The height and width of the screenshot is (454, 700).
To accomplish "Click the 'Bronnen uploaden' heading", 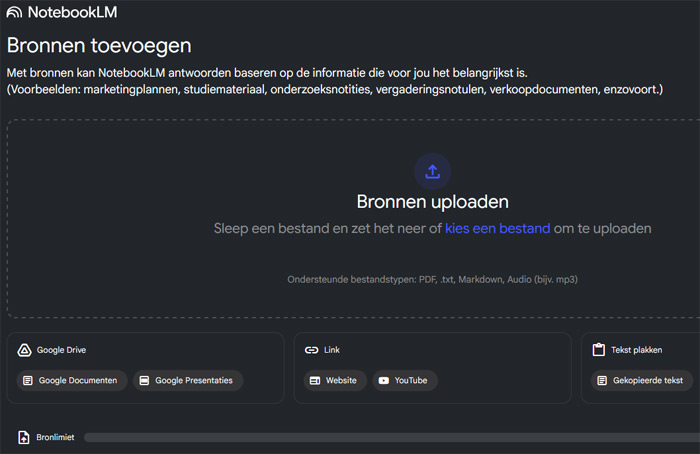I will (432, 202).
